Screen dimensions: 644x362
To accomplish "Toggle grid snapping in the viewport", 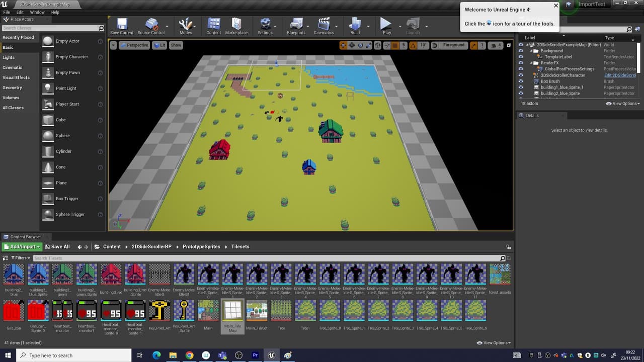I will pyautogui.click(x=394, y=45).
